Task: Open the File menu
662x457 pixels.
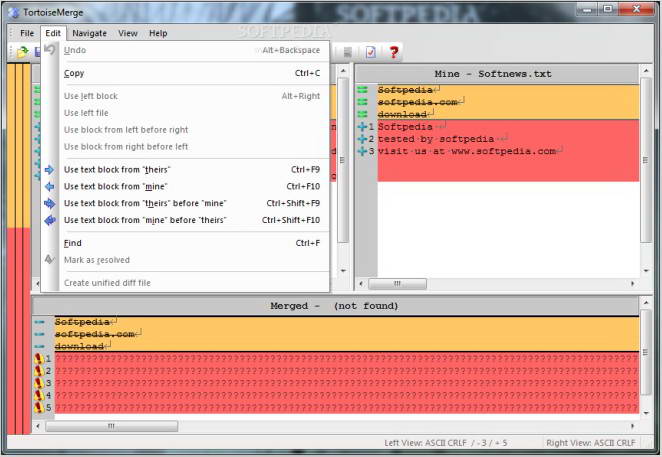Action: tap(27, 33)
